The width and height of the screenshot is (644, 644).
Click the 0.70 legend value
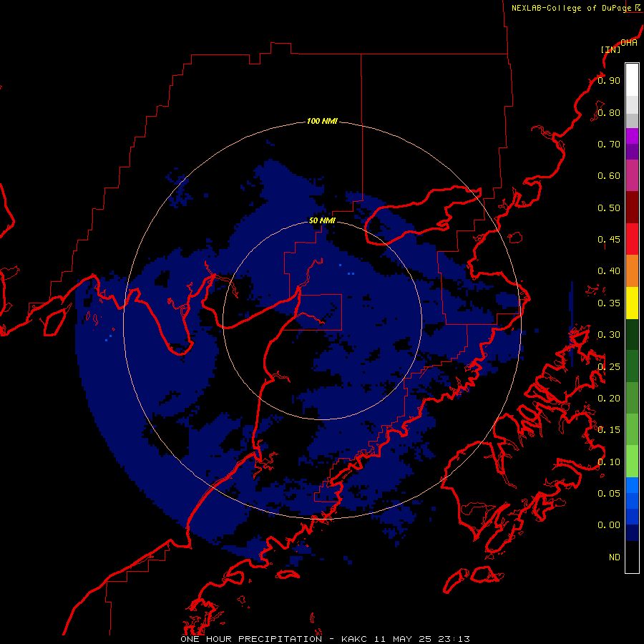609,144
